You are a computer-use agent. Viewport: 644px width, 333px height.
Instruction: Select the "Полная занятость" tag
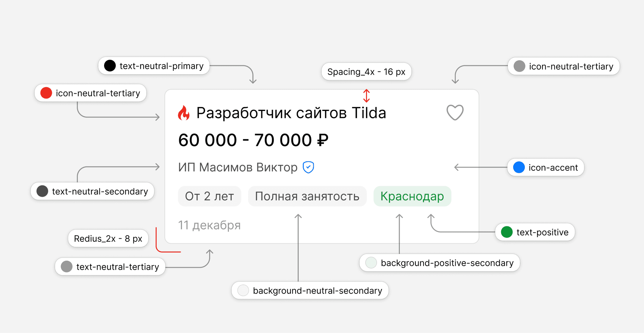click(307, 196)
